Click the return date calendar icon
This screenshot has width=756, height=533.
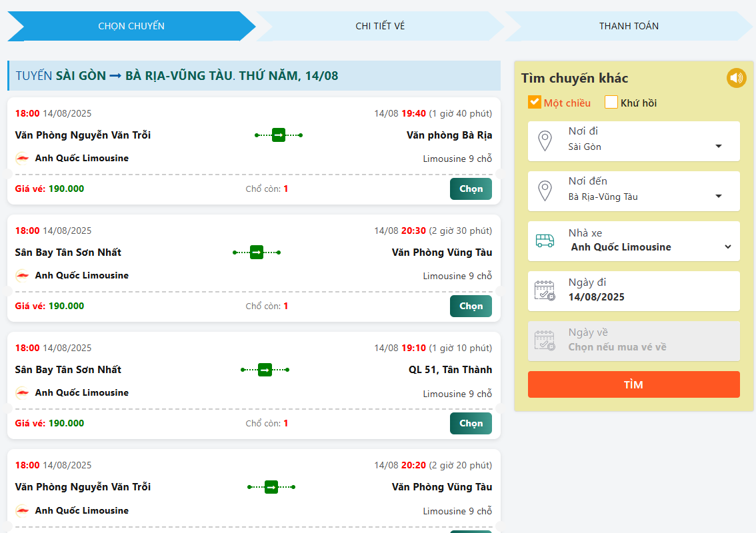coord(545,340)
